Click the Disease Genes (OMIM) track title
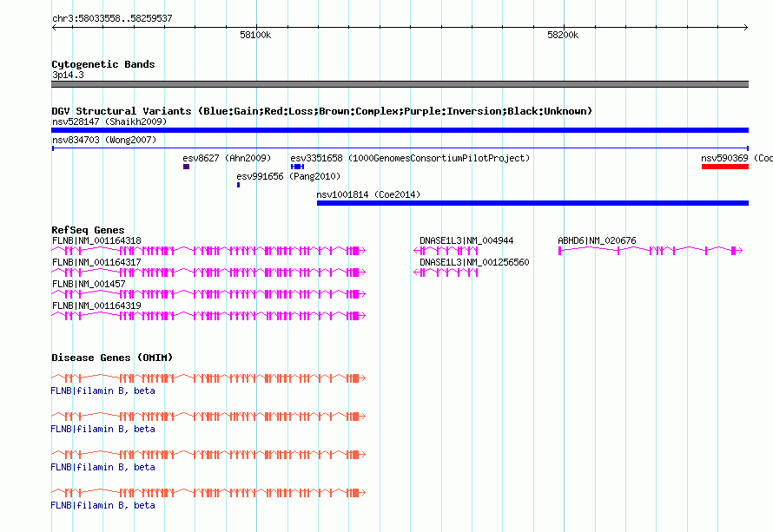The width and height of the screenshot is (773, 532). 112,358
